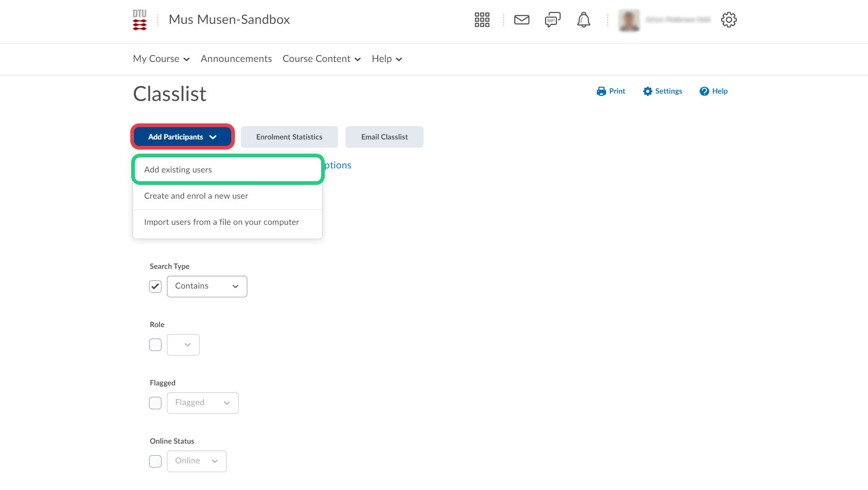Open the Online status dropdown

(196, 461)
